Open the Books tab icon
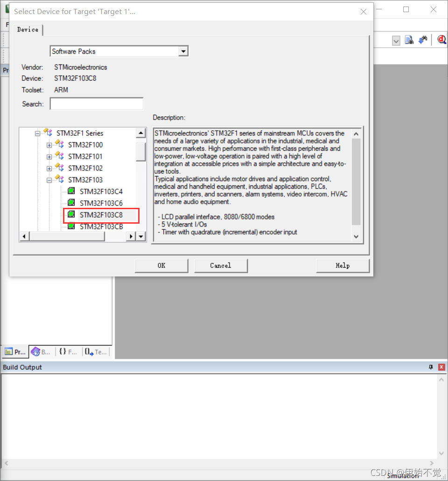 pos(36,352)
